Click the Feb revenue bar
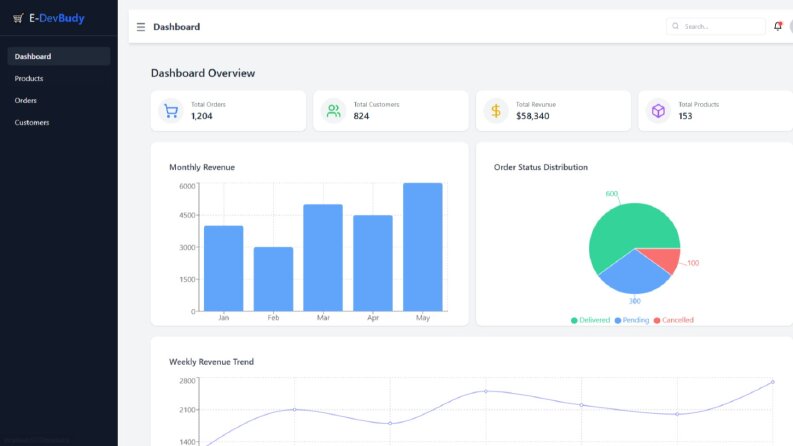The width and height of the screenshot is (793, 446). [273, 279]
